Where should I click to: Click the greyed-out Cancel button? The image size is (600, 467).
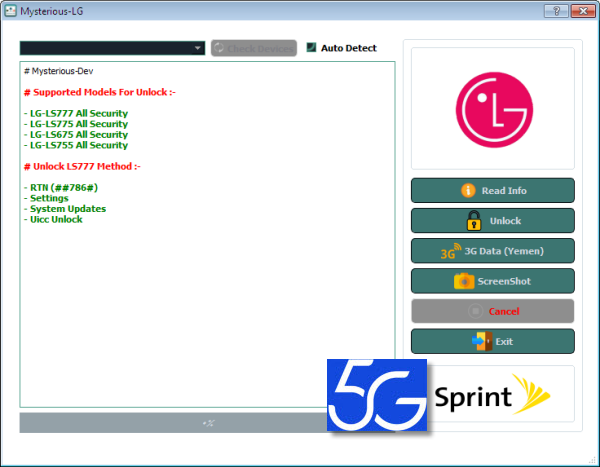click(x=492, y=311)
